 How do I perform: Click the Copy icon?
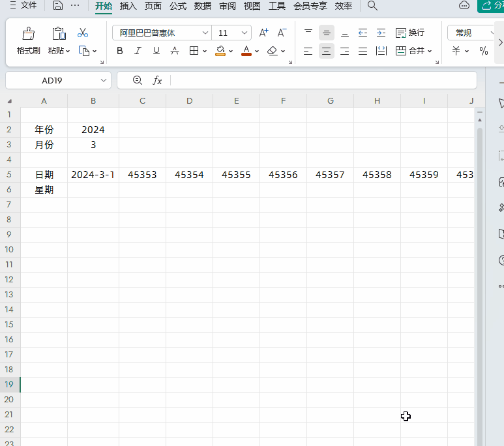(84, 51)
